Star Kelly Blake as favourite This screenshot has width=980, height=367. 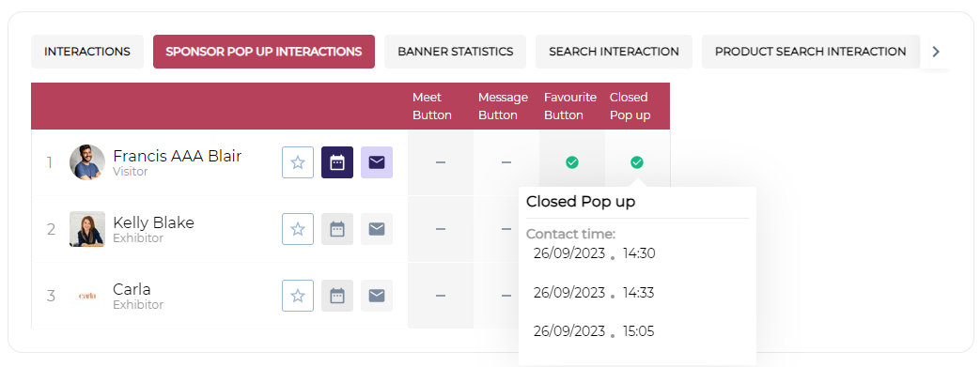pyautogui.click(x=298, y=229)
